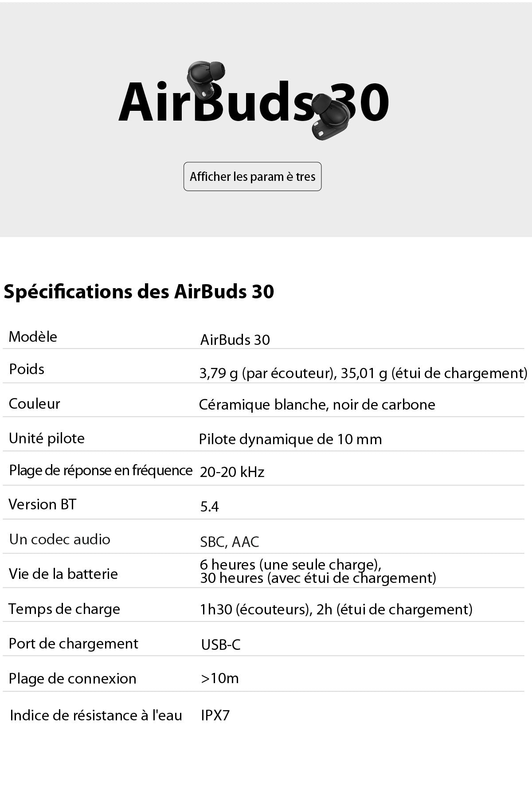The image size is (532, 809).
Task: Select the "Spécifications des AirBuds 30" heading
Action: tap(139, 292)
